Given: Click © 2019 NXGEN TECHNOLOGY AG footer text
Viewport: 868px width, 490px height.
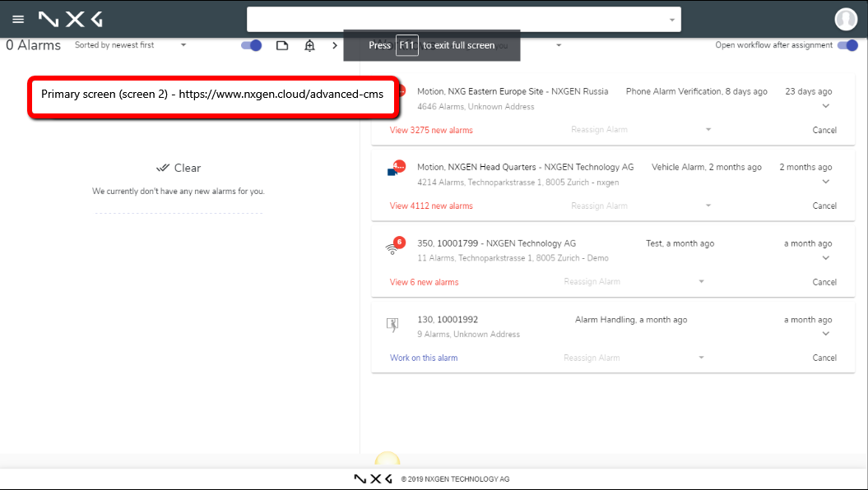Looking at the screenshot, I should coord(455,479).
